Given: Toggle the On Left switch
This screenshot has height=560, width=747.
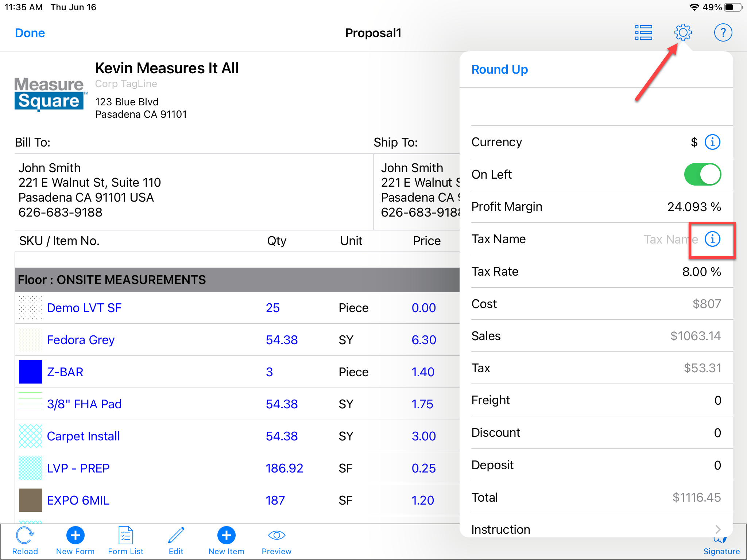Looking at the screenshot, I should click(702, 174).
